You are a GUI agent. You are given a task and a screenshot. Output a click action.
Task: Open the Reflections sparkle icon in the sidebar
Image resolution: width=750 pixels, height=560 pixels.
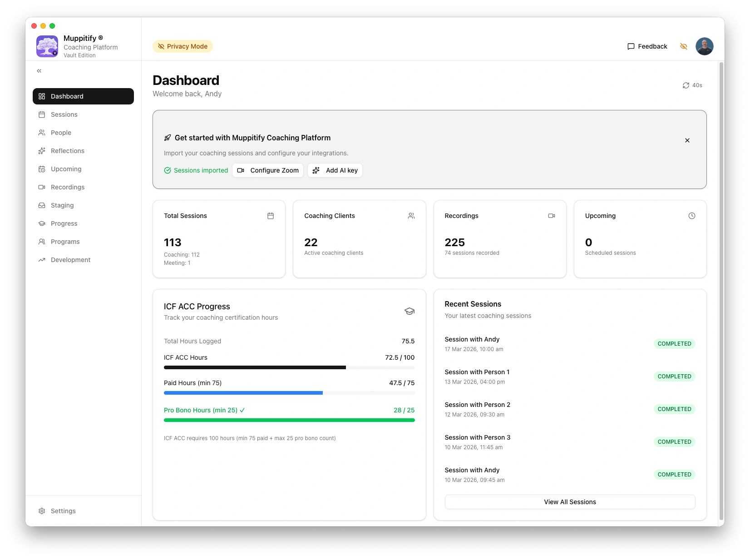(42, 151)
